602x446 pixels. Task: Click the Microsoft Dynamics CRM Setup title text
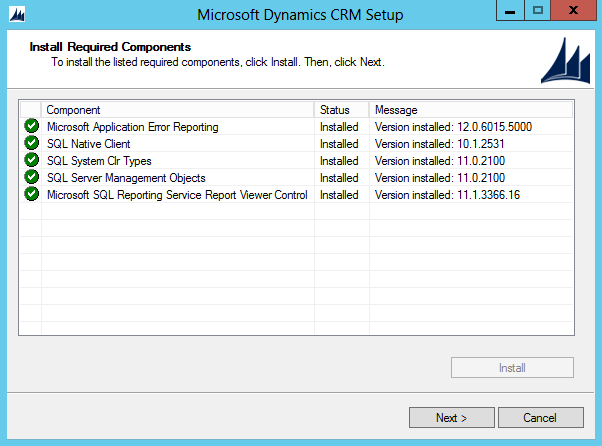click(x=300, y=15)
